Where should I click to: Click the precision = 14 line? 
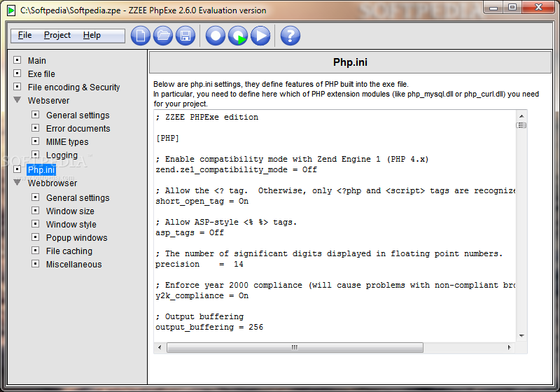click(199, 264)
